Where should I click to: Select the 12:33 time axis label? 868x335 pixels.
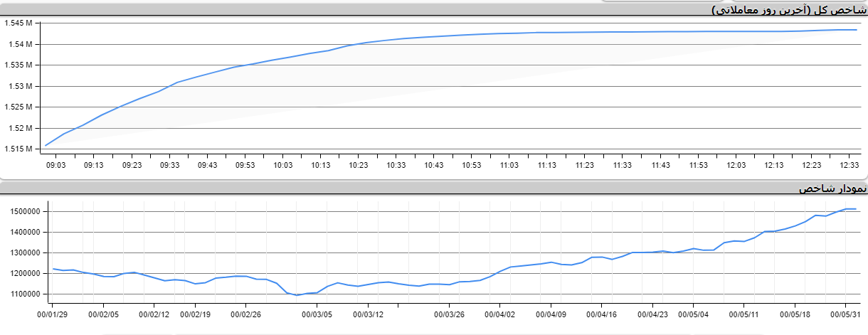click(x=848, y=165)
